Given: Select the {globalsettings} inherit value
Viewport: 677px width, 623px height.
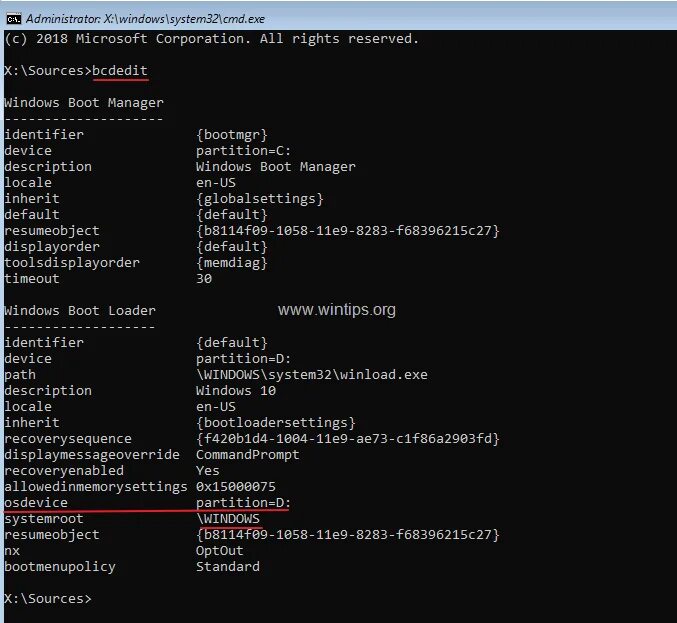Looking at the screenshot, I should tap(259, 199).
